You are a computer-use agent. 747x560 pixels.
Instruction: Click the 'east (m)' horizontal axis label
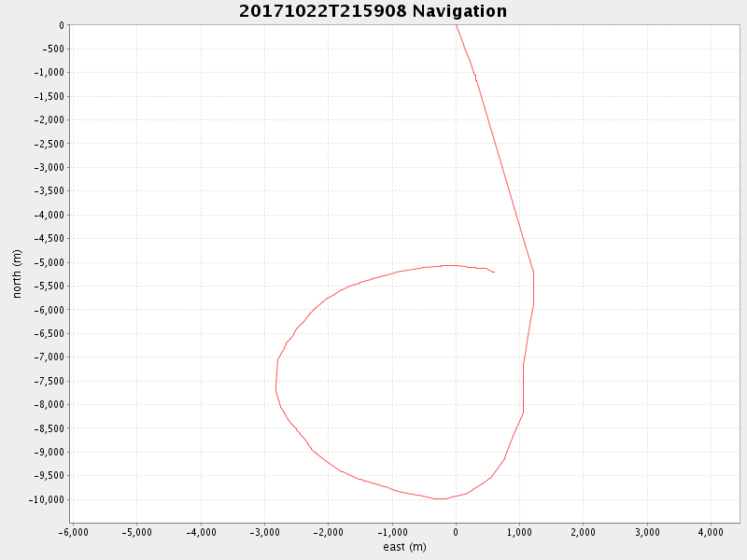tap(404, 547)
